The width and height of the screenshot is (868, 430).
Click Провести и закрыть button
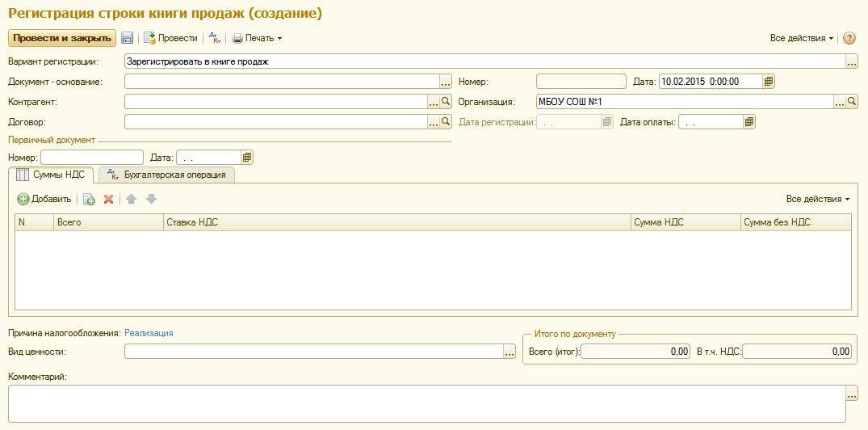tap(62, 38)
